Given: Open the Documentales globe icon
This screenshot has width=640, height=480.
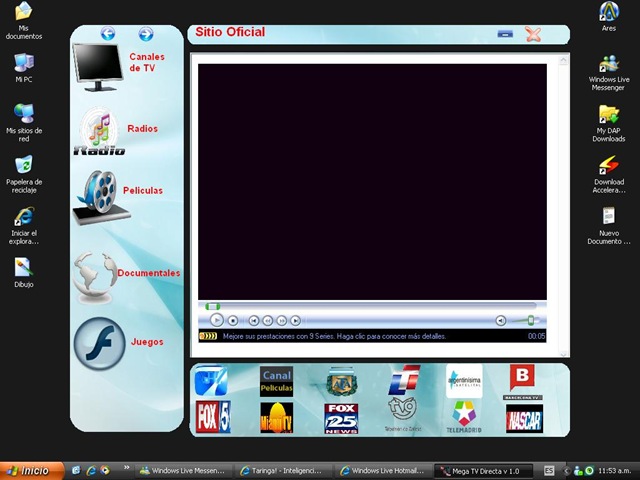Looking at the screenshot, I should click(95, 278).
